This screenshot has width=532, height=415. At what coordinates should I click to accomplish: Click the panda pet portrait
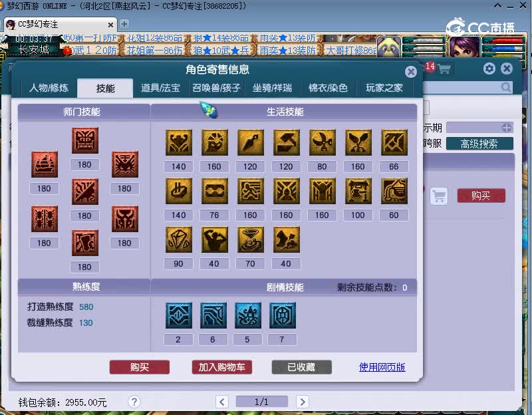(x=388, y=47)
